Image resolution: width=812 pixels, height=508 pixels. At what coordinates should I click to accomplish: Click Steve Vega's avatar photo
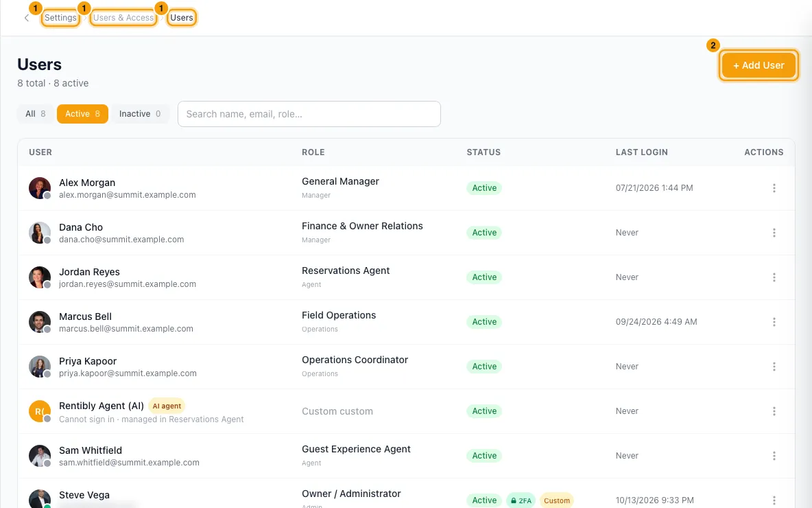[x=40, y=498]
